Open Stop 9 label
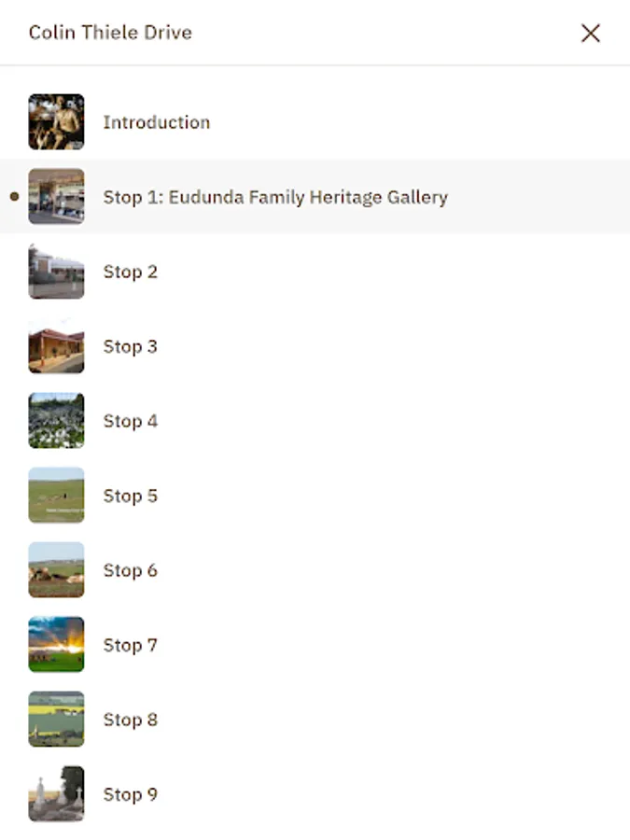Viewport: 630px width, 840px height. pyautogui.click(x=130, y=794)
